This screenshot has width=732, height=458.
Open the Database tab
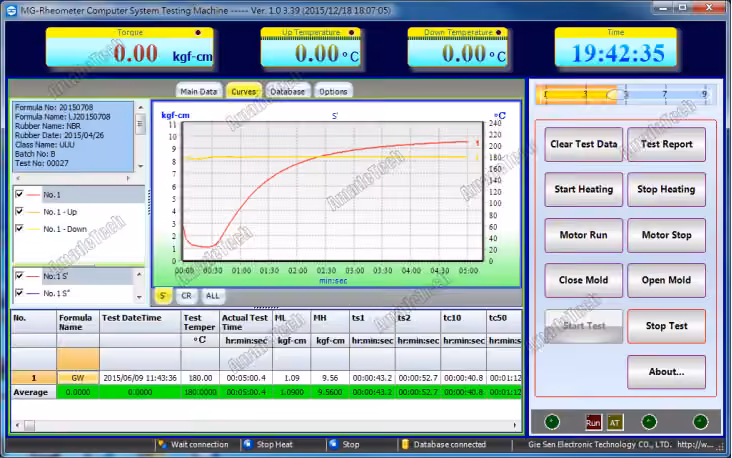pos(287,91)
